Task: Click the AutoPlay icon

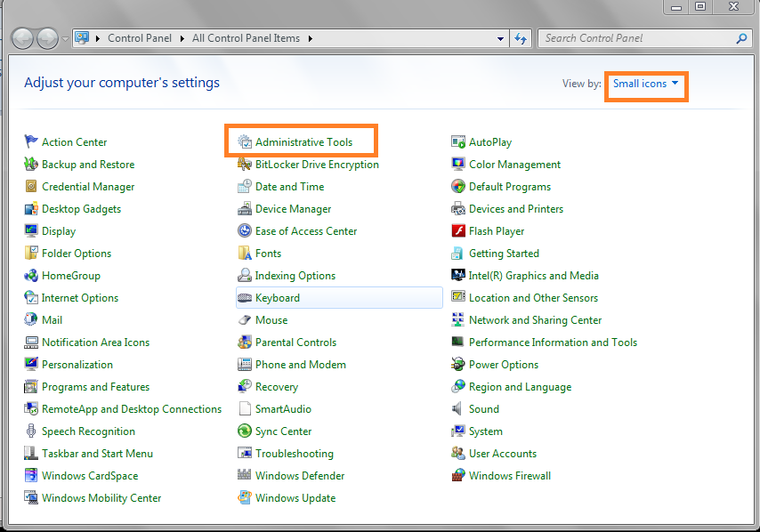Action: (458, 141)
